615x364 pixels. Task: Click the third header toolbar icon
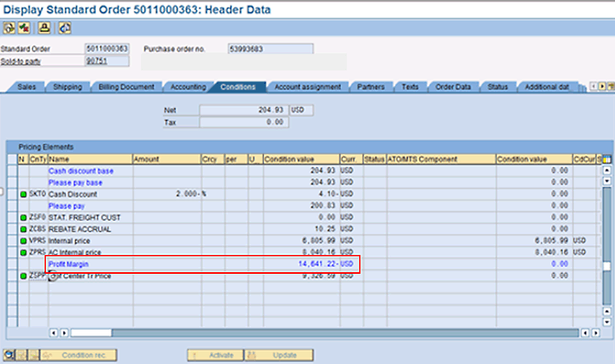point(45,27)
